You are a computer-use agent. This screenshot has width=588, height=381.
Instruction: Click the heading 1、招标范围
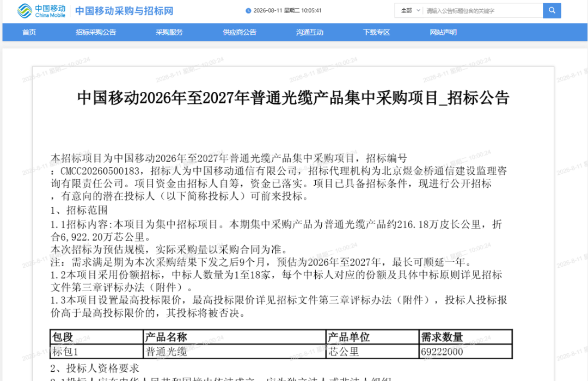click(79, 210)
